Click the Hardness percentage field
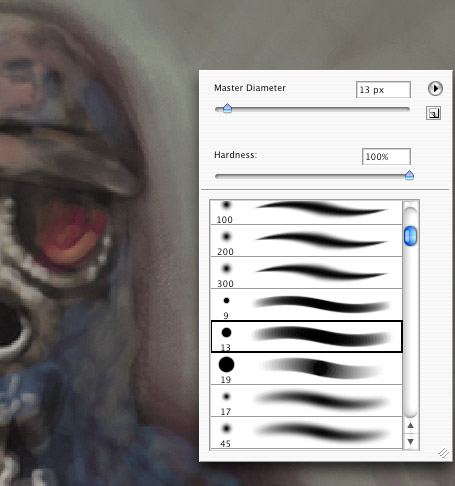The image size is (455, 486). click(386, 157)
